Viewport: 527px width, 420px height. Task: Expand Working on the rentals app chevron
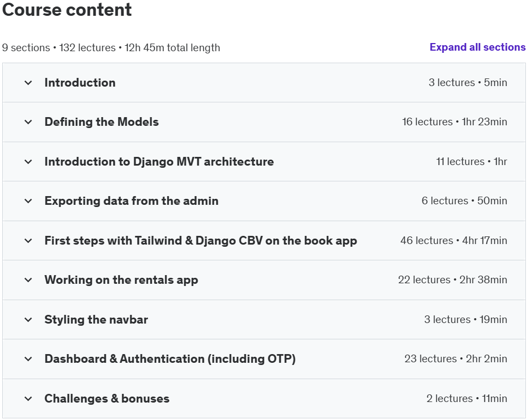pyautogui.click(x=28, y=280)
